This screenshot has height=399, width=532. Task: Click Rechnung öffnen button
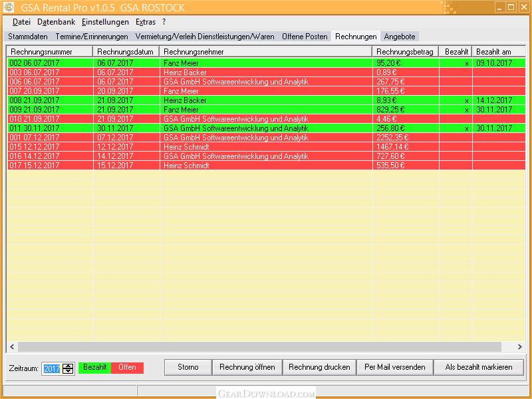tap(247, 367)
